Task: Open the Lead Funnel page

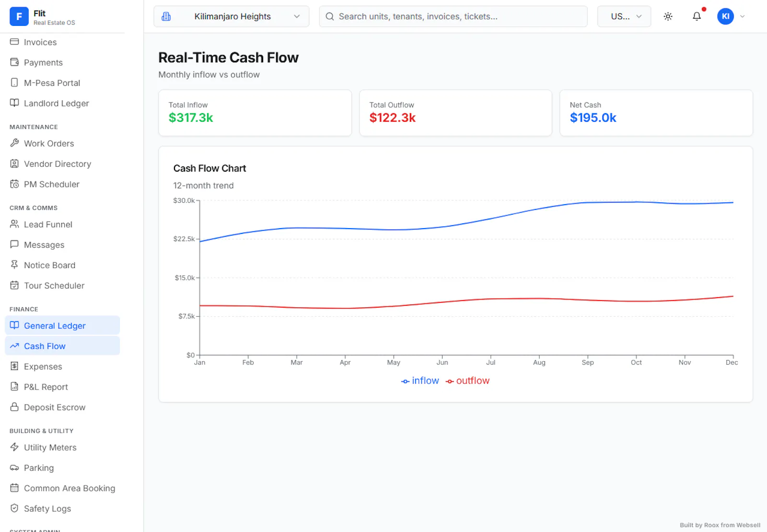Action: click(x=62, y=224)
